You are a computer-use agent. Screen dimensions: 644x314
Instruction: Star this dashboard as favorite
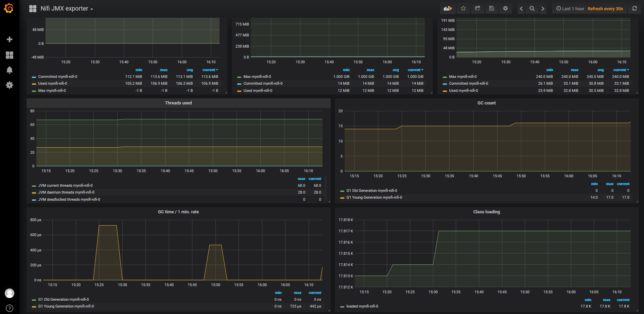[463, 9]
